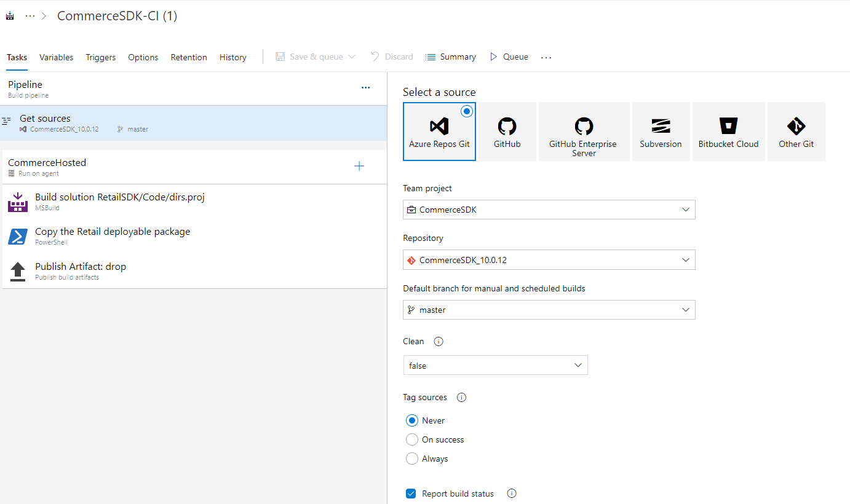Click the Summary button label
850x504 pixels.
[458, 57]
